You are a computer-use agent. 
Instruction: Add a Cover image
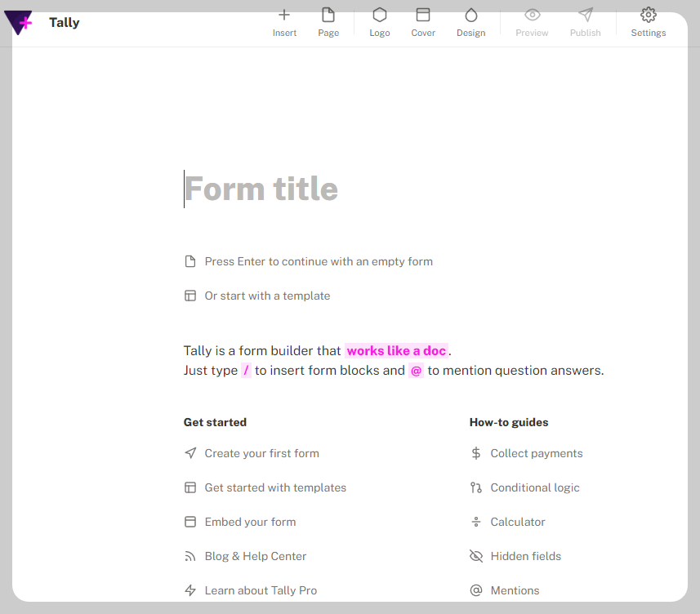coord(423,22)
